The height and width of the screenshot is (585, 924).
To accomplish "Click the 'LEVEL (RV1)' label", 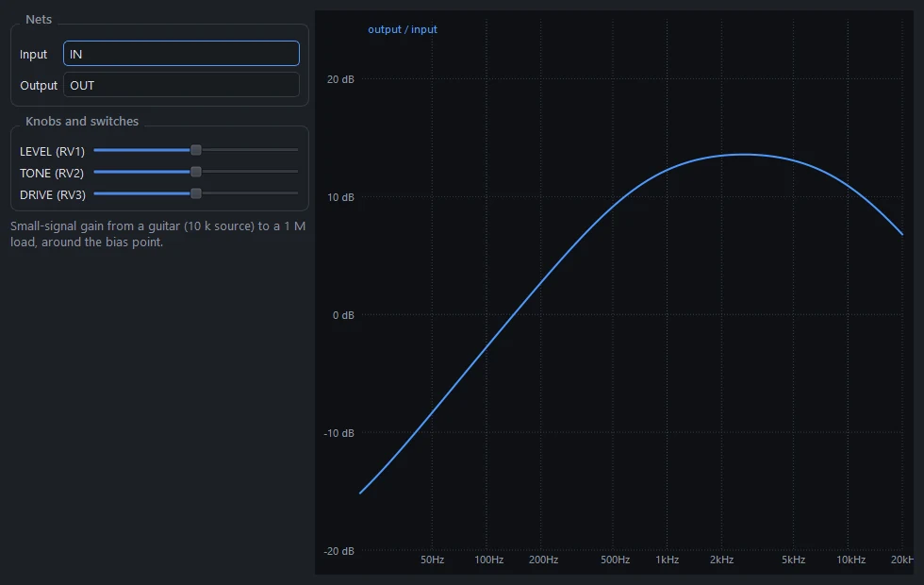I will pos(53,152).
